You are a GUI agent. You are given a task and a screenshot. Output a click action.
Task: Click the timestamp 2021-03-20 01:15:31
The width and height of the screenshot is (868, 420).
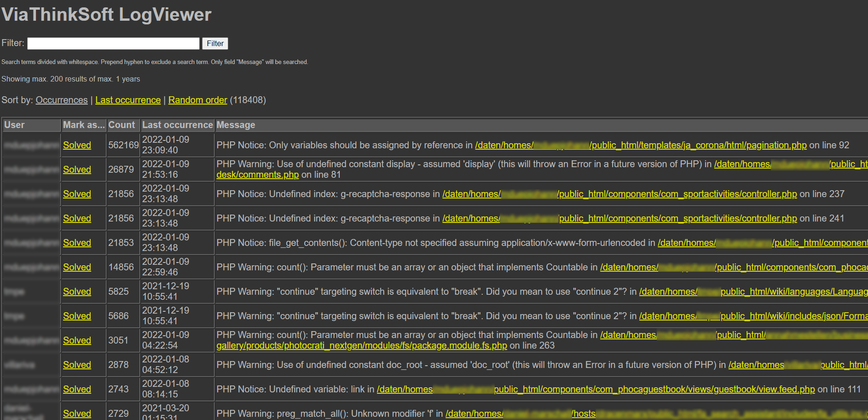[166, 413]
